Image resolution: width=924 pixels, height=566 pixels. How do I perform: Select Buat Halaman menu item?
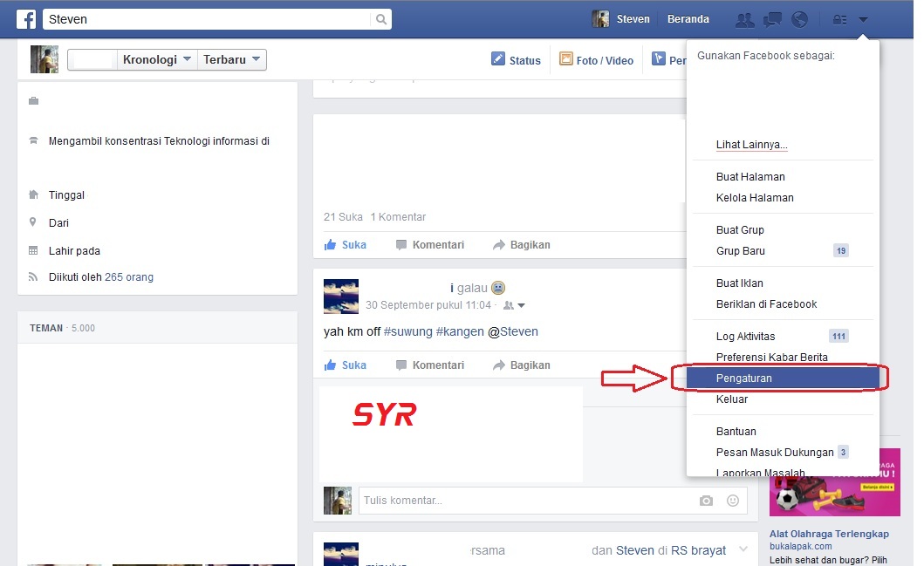(x=750, y=177)
